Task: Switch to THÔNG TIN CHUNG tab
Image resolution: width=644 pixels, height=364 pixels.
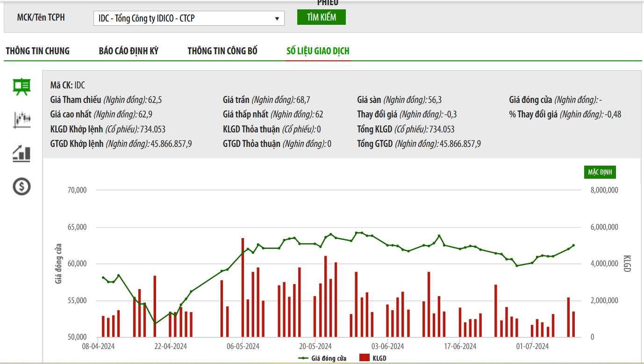Action: point(37,51)
